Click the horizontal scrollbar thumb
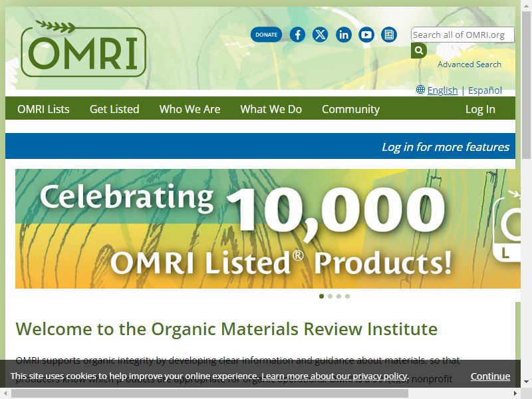This screenshot has width=532, height=399. click(209, 394)
